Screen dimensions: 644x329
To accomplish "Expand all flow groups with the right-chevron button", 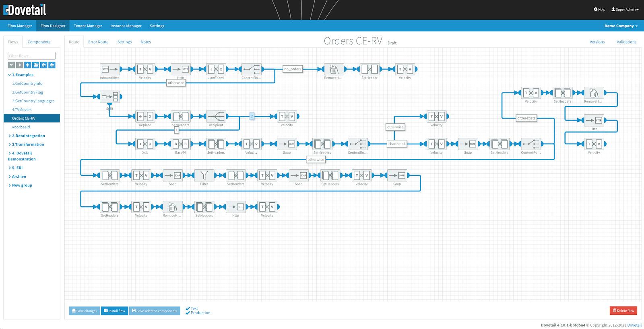I will pos(19,65).
